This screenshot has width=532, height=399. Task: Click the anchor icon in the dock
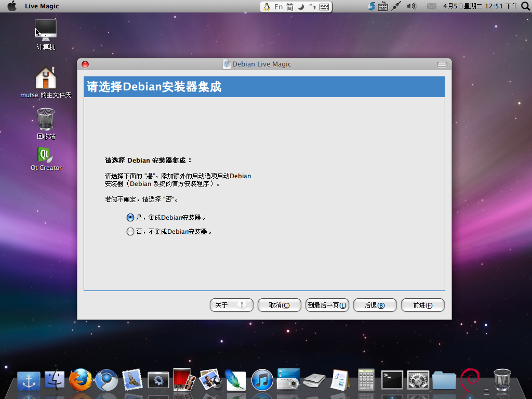[29, 381]
